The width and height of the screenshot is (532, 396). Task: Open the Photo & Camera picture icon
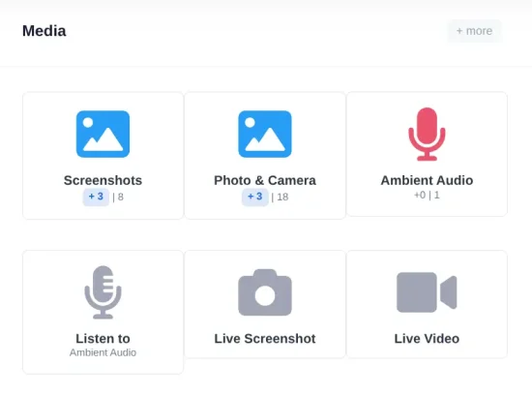265,135
